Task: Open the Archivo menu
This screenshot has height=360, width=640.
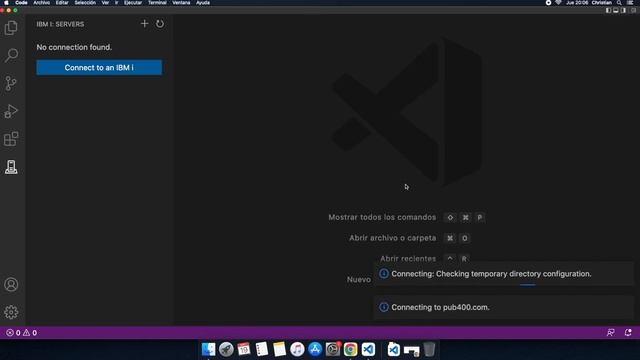Action: click(41, 2)
